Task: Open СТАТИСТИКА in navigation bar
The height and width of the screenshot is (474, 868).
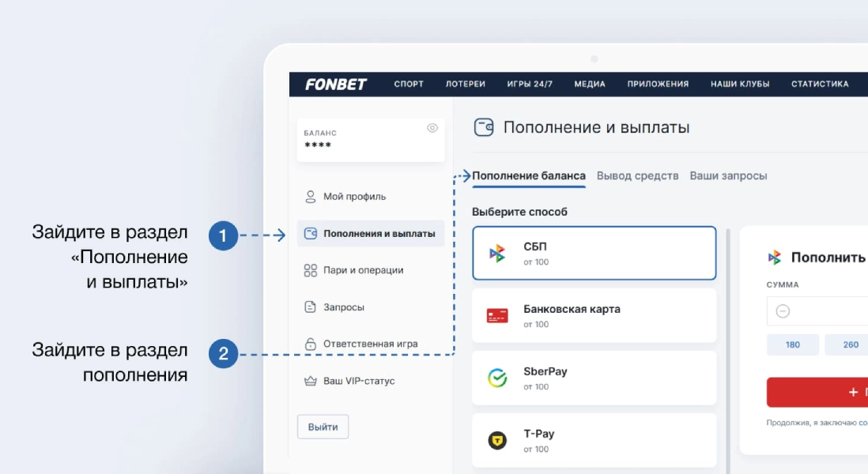Action: pos(820,84)
